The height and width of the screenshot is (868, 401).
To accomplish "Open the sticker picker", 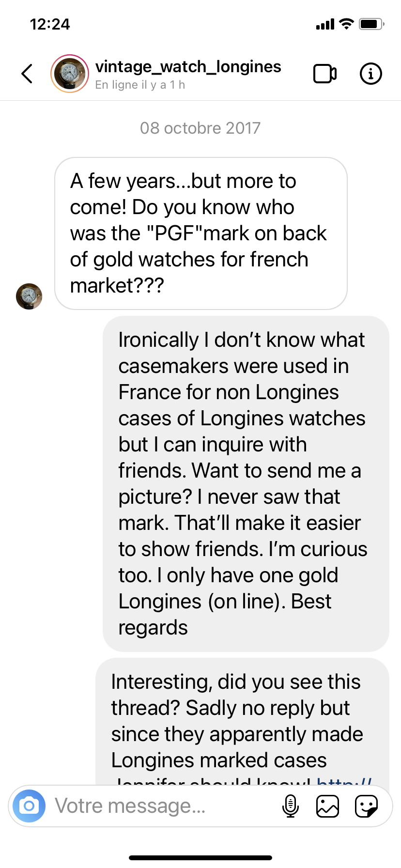I will [366, 806].
